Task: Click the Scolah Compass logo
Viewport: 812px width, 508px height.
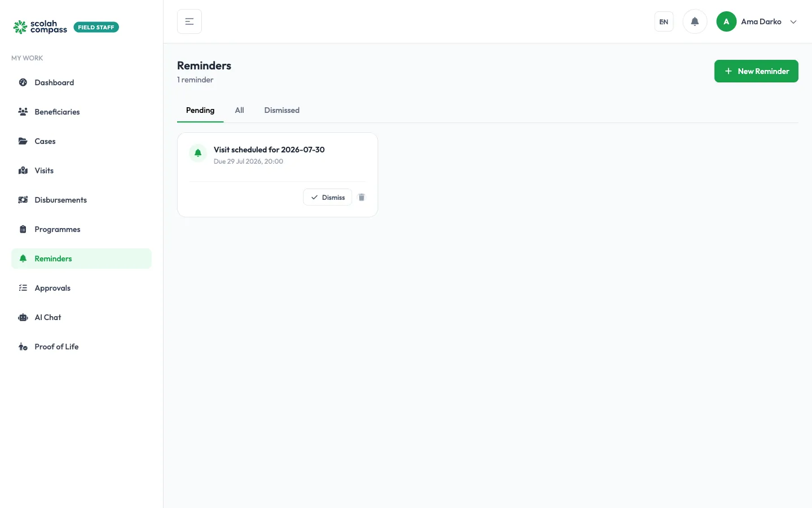Action: (x=40, y=27)
